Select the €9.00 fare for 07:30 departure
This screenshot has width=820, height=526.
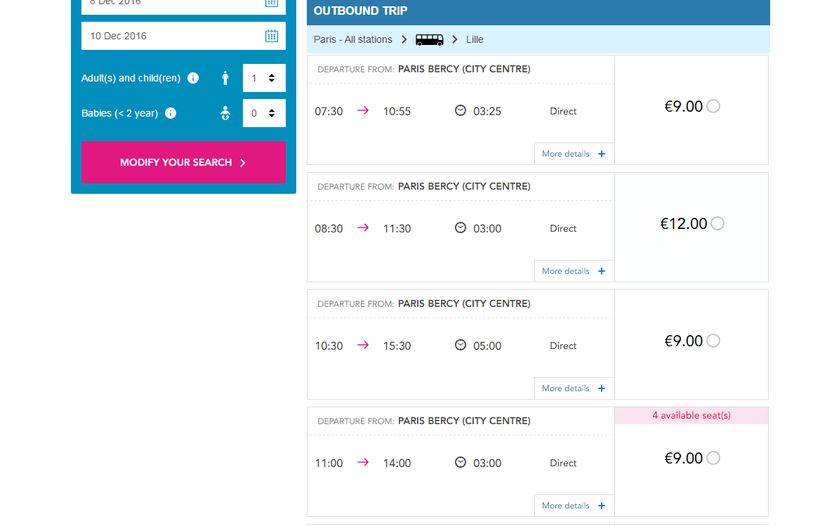pyautogui.click(x=713, y=106)
